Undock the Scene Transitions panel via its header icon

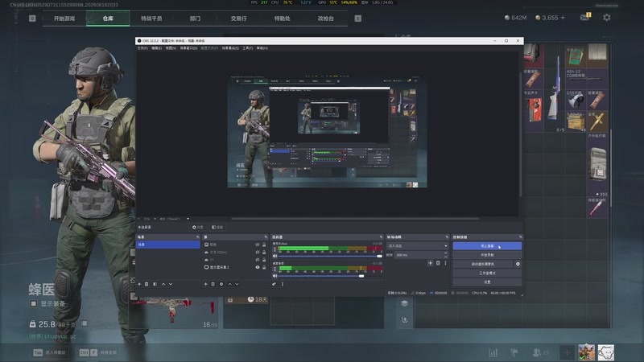coord(447,237)
